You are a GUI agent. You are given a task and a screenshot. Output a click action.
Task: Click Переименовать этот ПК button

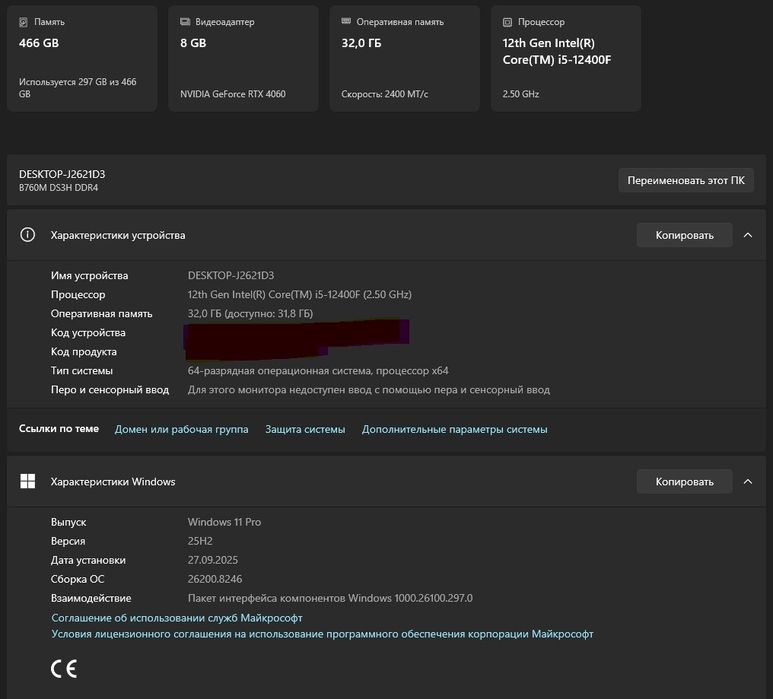tap(686, 180)
